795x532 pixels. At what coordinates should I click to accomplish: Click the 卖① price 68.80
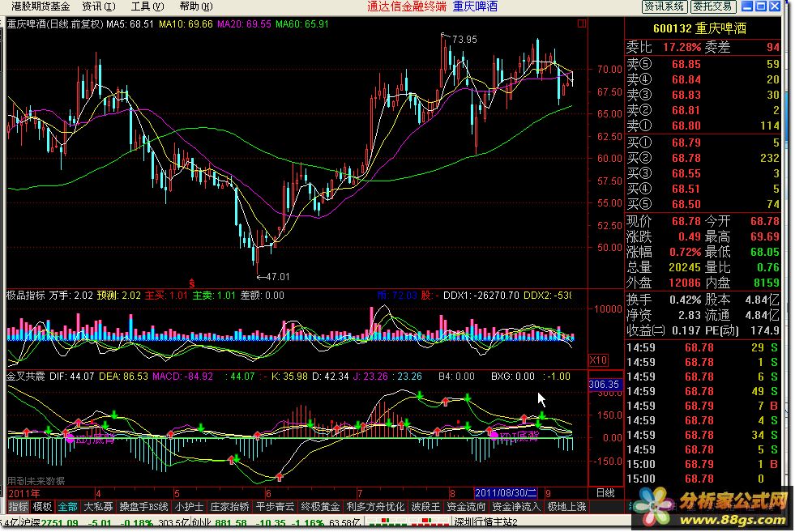[686, 126]
